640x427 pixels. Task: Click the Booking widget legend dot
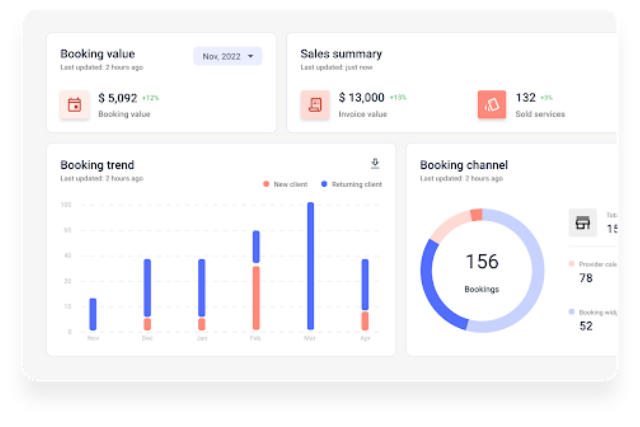click(x=571, y=312)
